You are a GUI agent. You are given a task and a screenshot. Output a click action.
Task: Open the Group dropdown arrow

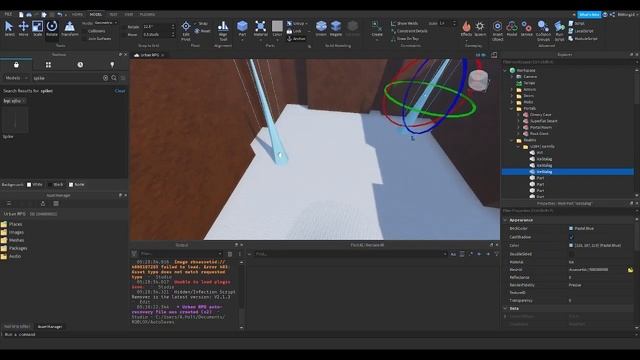(x=307, y=24)
